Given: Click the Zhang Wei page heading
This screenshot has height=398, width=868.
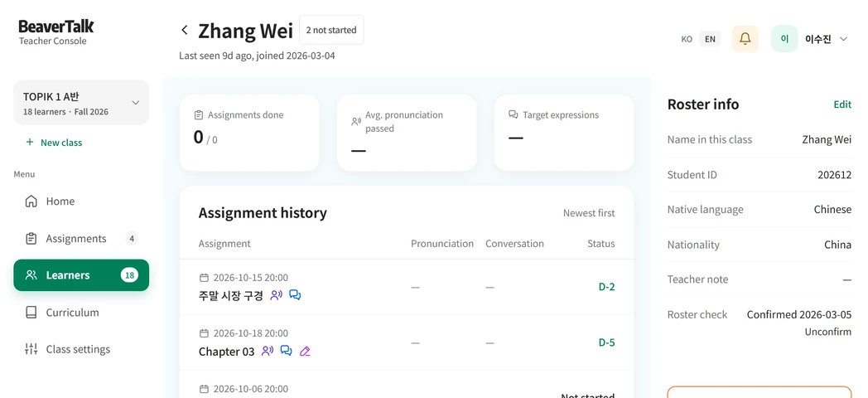Looking at the screenshot, I should [246, 31].
